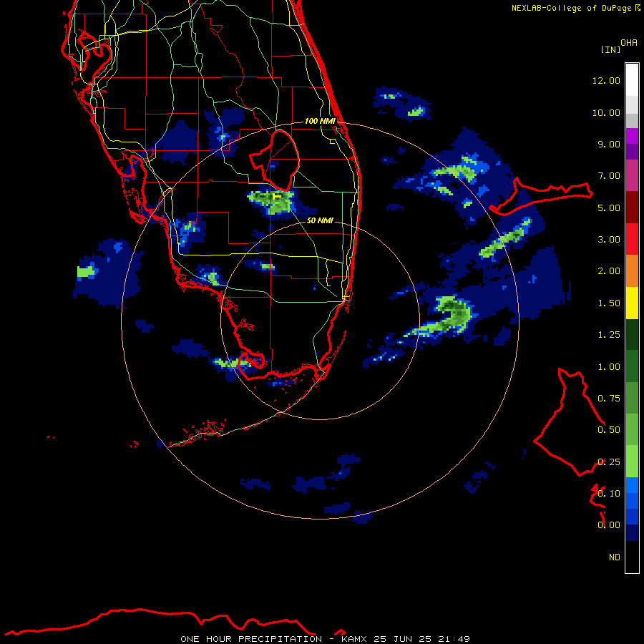Click the OHA product code label
This screenshot has width=644, height=644.
click(x=629, y=43)
